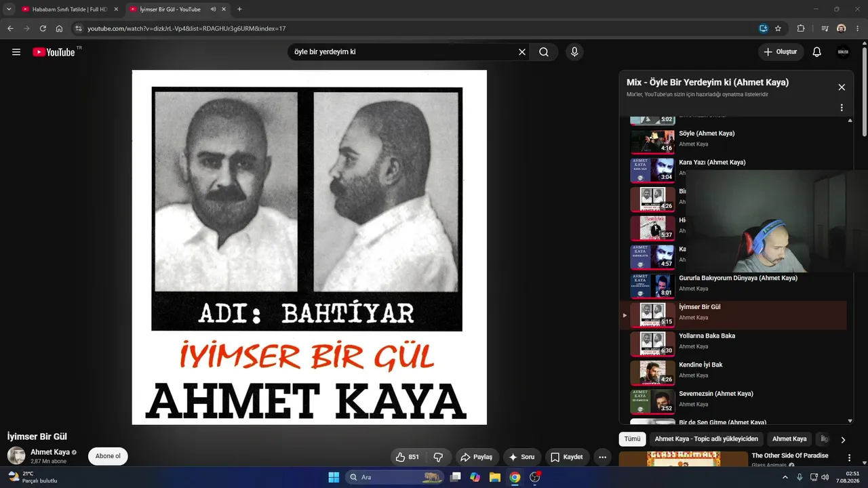The width and height of the screenshot is (868, 488).
Task: Open options for The Other Side Of Paradise
Action: (848, 457)
